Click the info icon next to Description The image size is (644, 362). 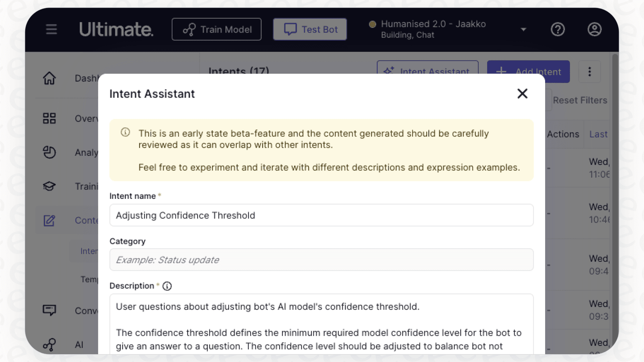167,286
